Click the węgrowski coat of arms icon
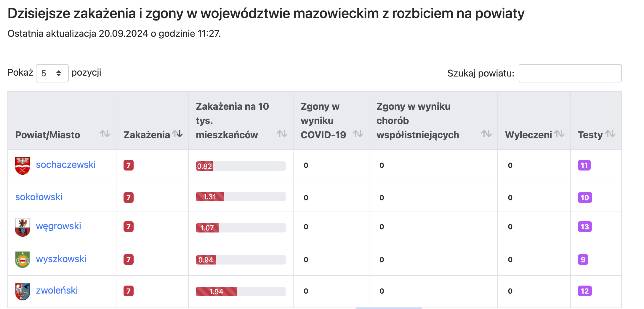Image resolution: width=644 pixels, height=309 pixels. point(23,227)
